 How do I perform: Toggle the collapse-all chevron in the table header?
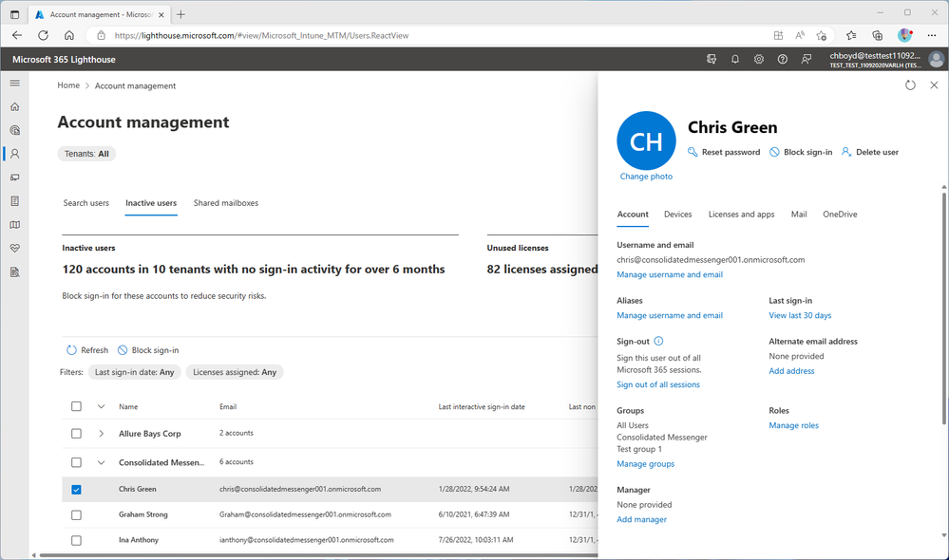click(101, 406)
